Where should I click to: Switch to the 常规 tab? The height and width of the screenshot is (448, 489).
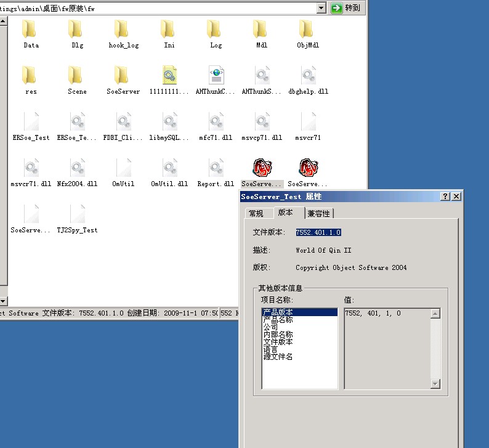pyautogui.click(x=256, y=214)
